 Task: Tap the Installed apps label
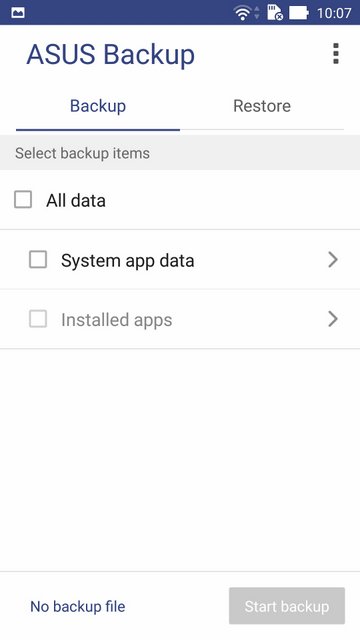117,320
